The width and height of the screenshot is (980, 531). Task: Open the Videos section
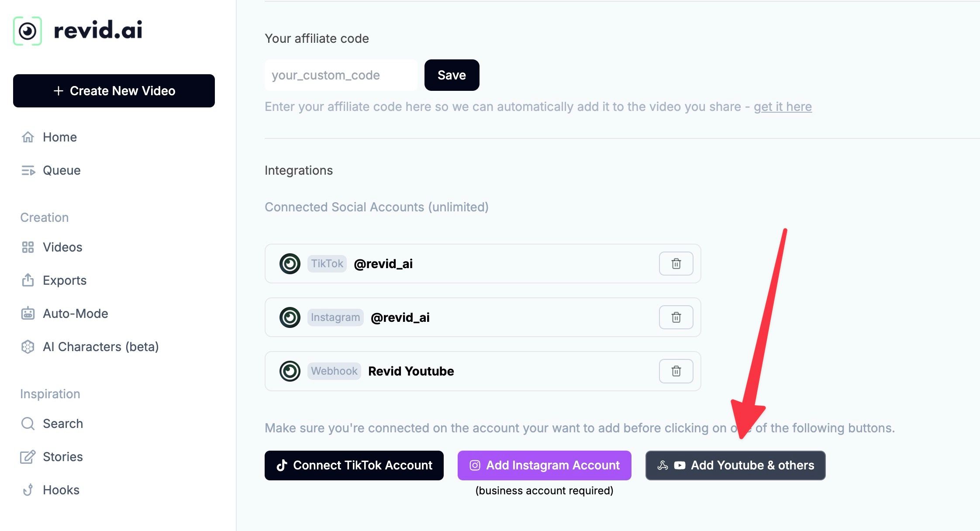(62, 247)
